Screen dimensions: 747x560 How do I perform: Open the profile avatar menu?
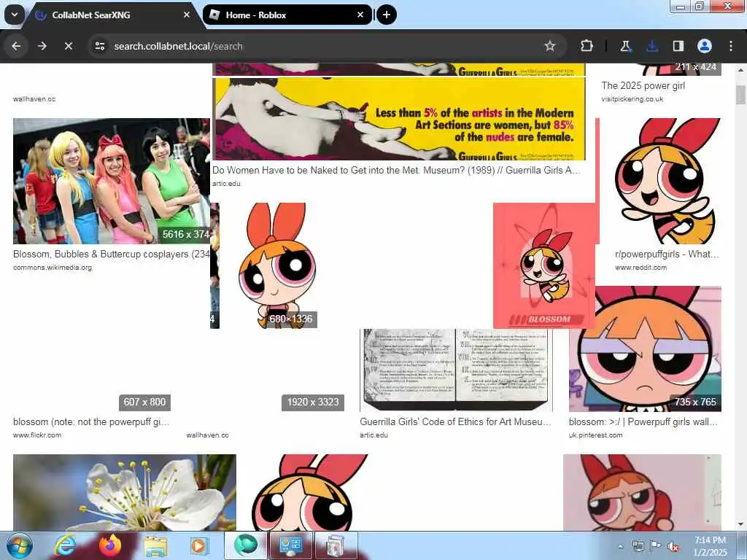click(705, 46)
